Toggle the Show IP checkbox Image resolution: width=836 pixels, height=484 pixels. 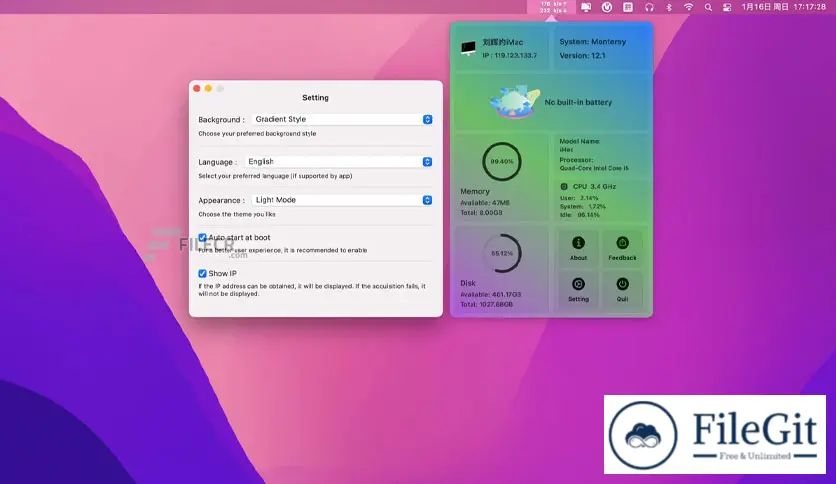tap(202, 273)
